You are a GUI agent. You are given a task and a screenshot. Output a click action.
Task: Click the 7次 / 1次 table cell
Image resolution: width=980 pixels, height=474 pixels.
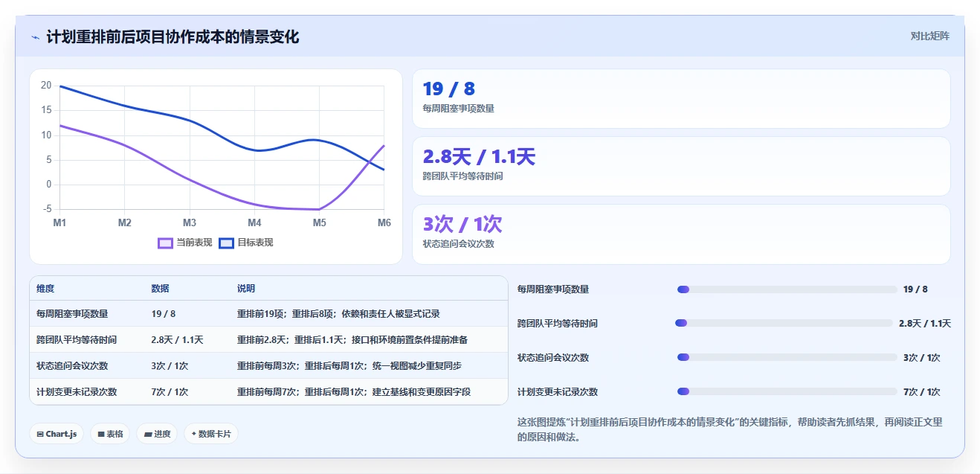pyautogui.click(x=170, y=392)
